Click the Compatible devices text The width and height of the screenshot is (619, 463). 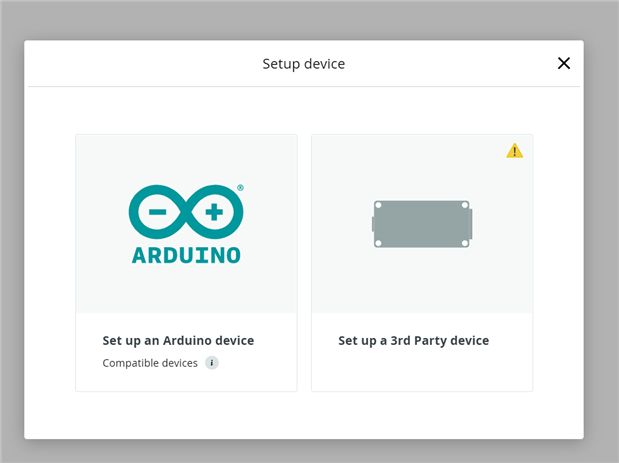click(150, 363)
